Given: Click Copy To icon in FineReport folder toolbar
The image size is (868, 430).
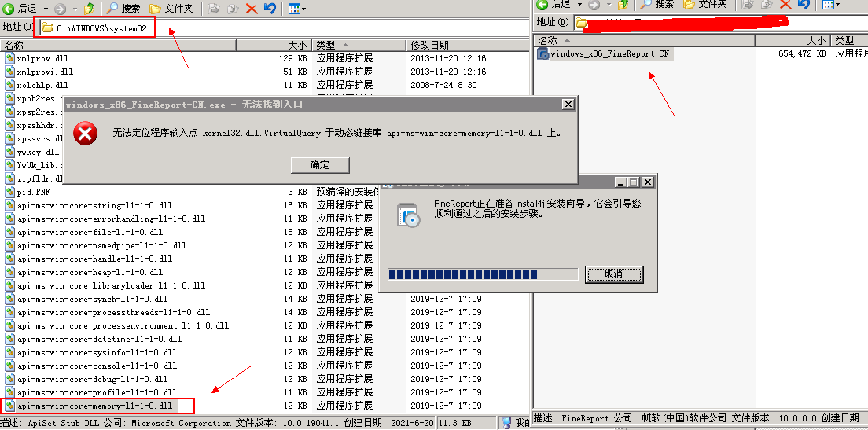Looking at the screenshot, I should coord(767,5).
